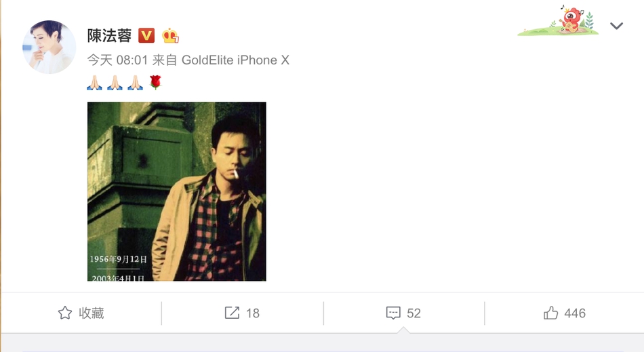Click the comment bubble icon
The image size is (644, 352).
393,313
